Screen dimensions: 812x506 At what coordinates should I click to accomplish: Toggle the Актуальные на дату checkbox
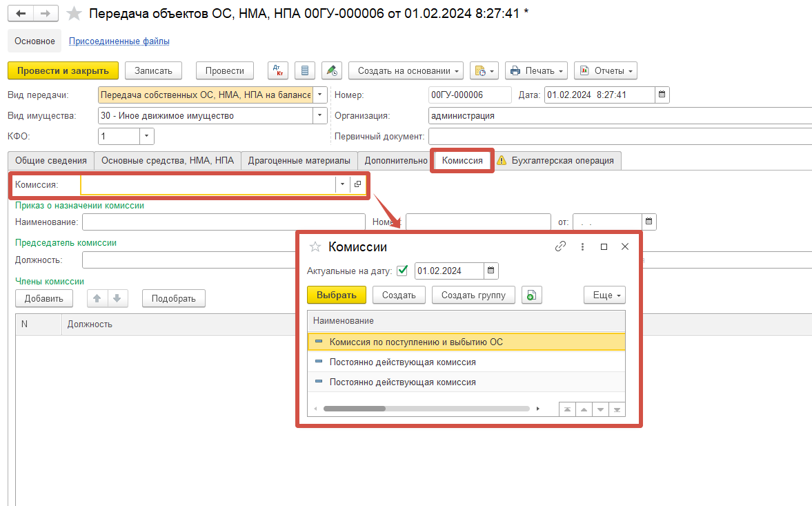[402, 271]
